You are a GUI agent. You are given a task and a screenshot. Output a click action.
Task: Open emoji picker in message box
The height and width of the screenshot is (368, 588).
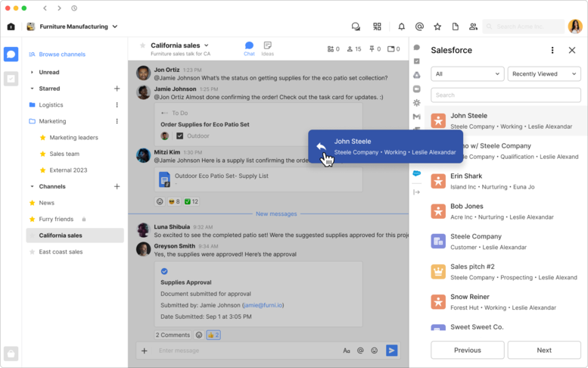tap(375, 351)
